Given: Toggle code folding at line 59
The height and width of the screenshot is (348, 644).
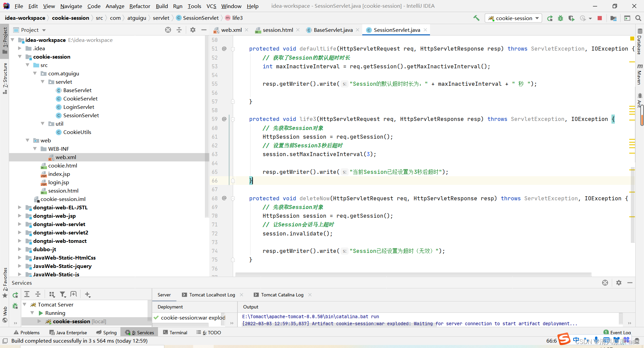Looking at the screenshot, I should 233,119.
